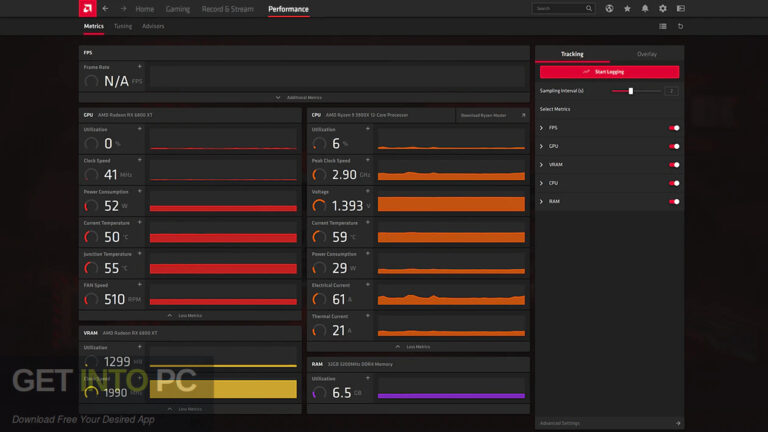Expand RAM metrics chevron in Select Metrics

(542, 201)
